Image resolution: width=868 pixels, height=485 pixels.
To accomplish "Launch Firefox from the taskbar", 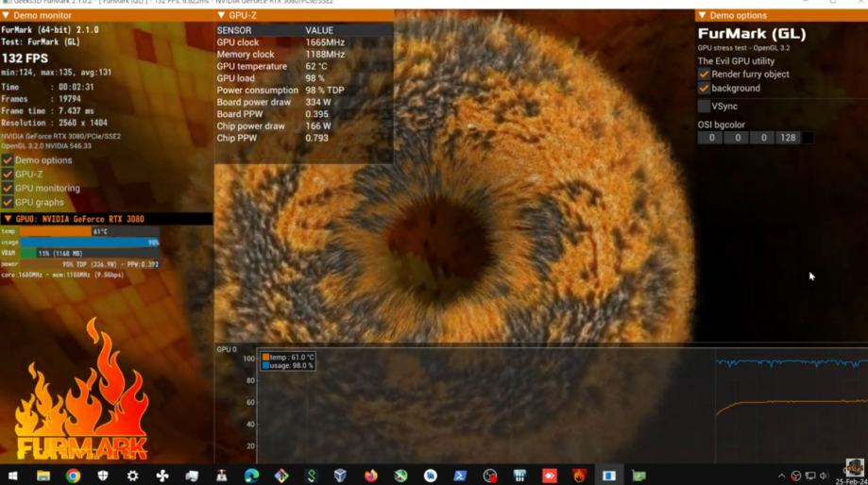I will [x=370, y=476].
